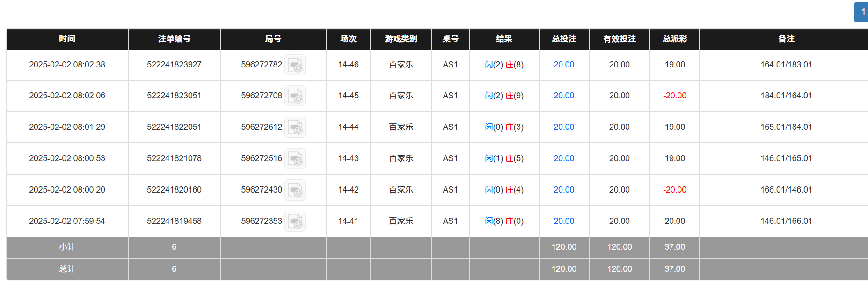
Task: Click total bet 20.00 for order 522241822051
Action: pos(564,127)
